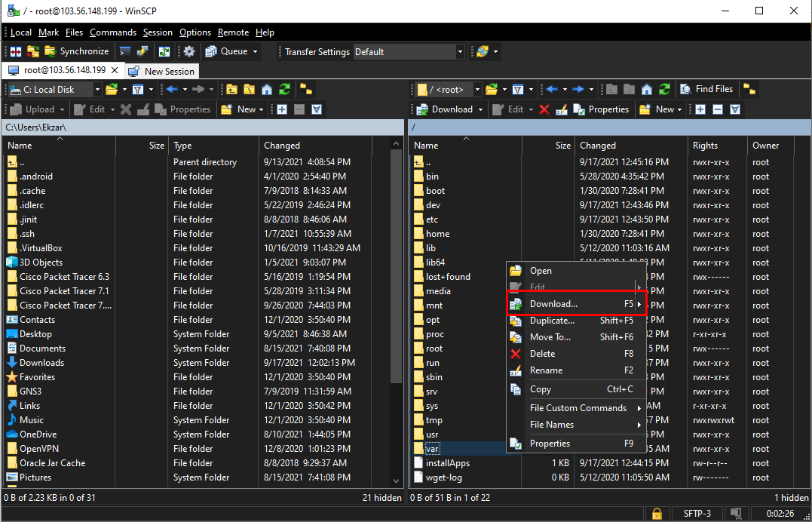812x522 pixels.
Task: Open session in PuTTY icon
Action: click(x=142, y=51)
